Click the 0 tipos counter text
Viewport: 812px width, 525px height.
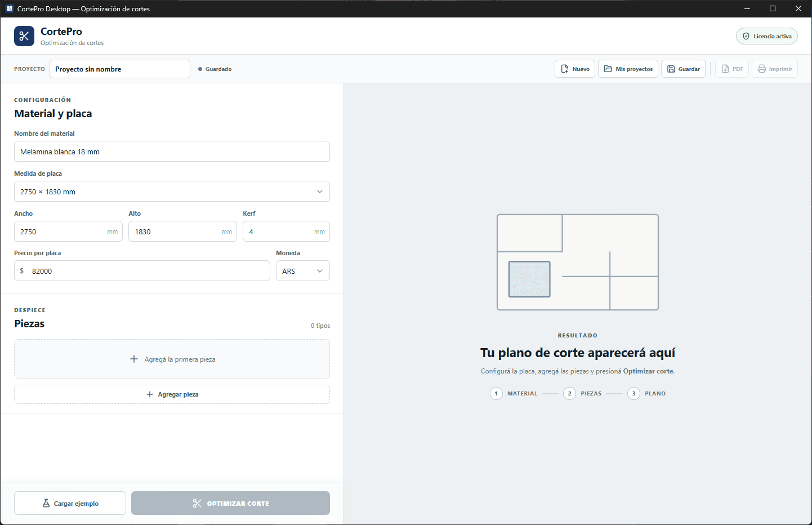coord(320,326)
